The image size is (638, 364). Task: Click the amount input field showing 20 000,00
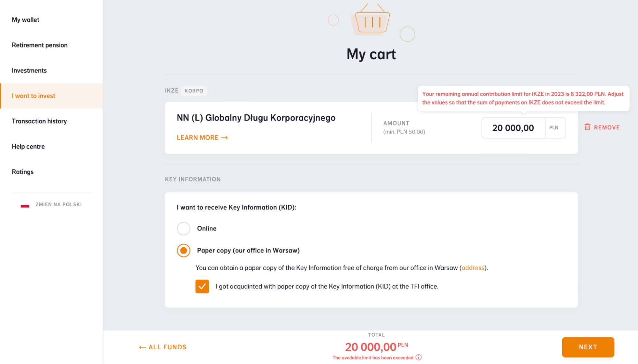513,128
